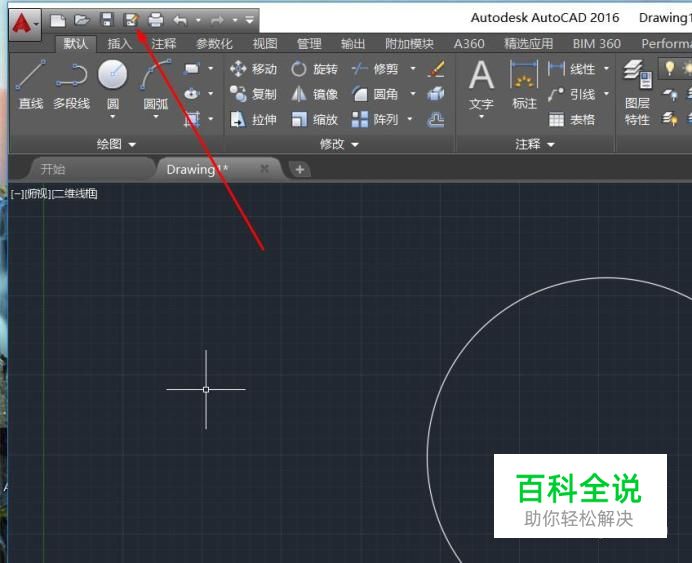Open the 修剪 trim dropdown arrow

coord(413,68)
